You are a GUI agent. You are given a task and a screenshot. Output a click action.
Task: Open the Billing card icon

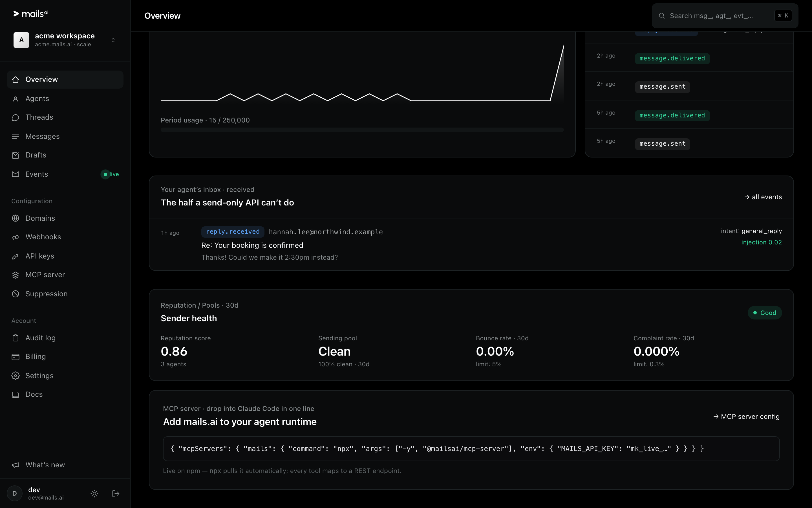pyautogui.click(x=16, y=357)
